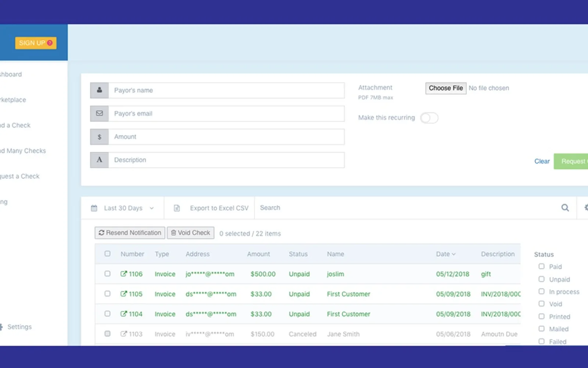The image size is (588, 368).
Task: Click the Void Check button
Action: 191,233
